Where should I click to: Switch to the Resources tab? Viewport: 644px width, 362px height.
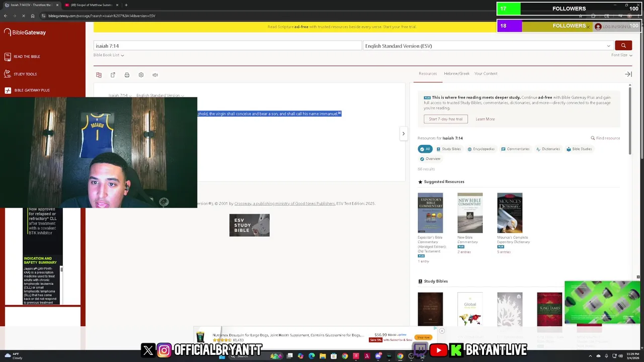(x=428, y=73)
